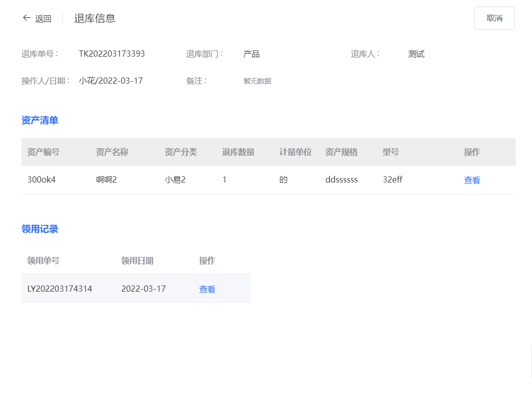Select the LY202203174314 requisition number cell
The width and height of the screenshot is (532, 414).
tap(60, 289)
